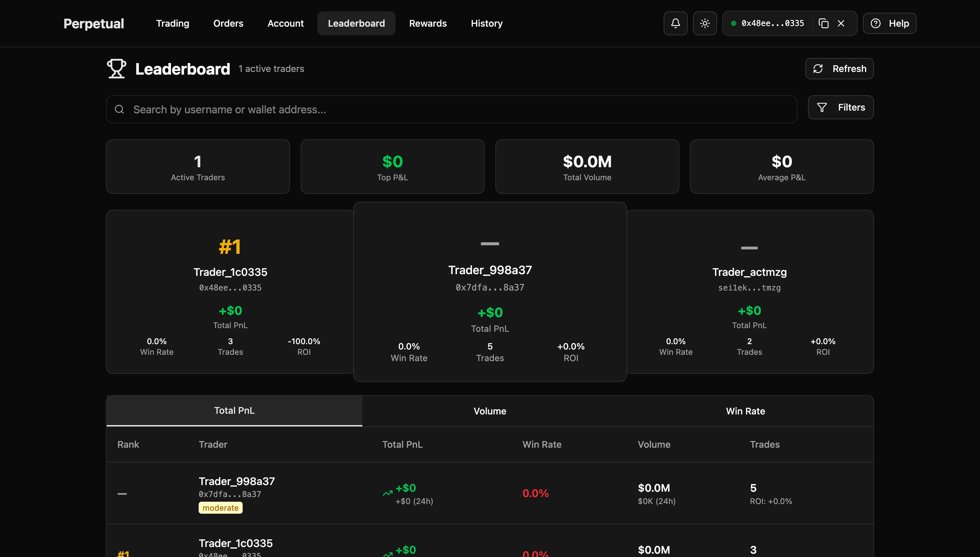Viewport: 980px width, 557px height.
Task: Open the Filters dropdown
Action: point(840,107)
